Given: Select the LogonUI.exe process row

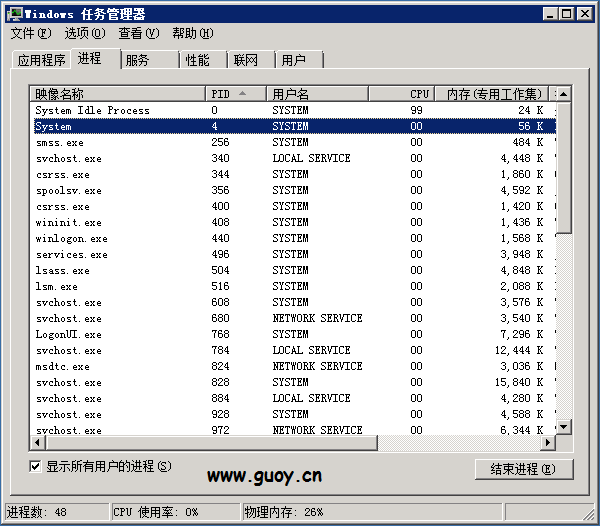Looking at the screenshot, I should (x=293, y=334).
